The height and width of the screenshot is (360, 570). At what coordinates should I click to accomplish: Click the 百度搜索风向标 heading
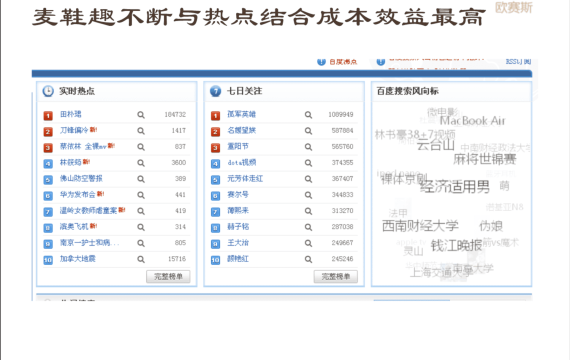(408, 91)
